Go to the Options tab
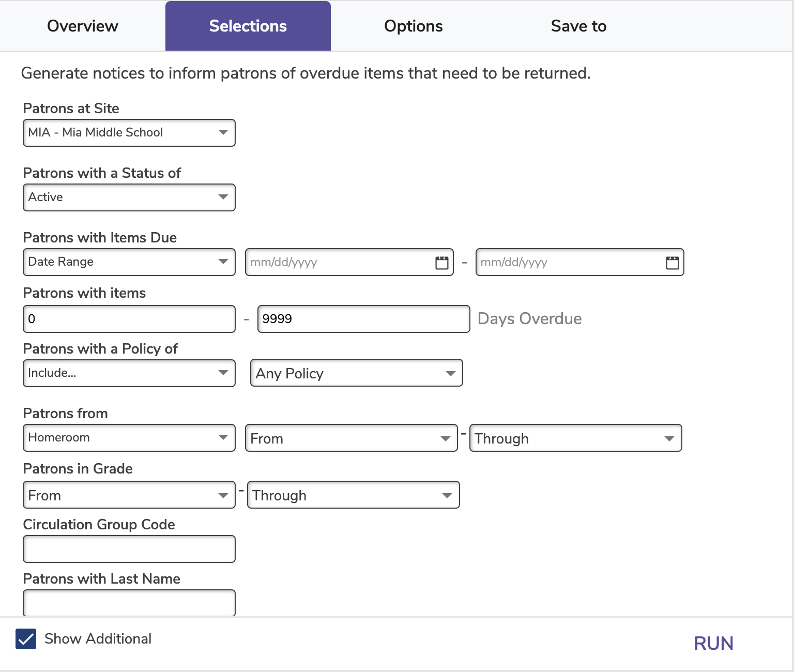794x672 pixels. [414, 26]
